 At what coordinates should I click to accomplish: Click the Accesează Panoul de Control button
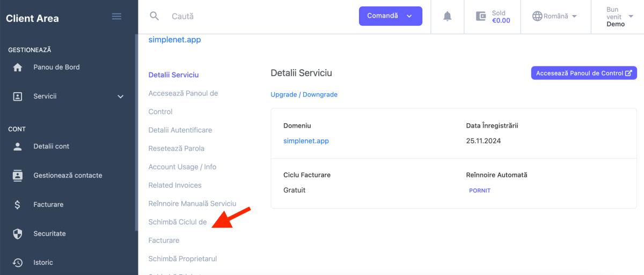(x=583, y=73)
